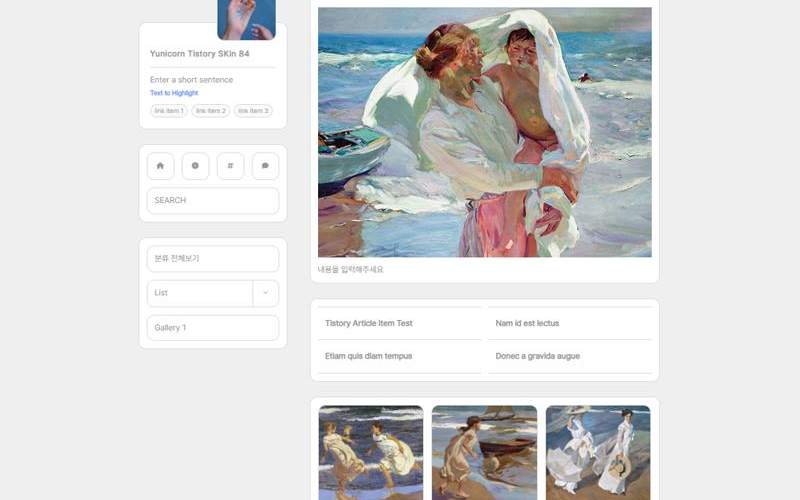Screen dimensions: 800x500
Task: Open the Etiam quis diam tempus post
Action: (369, 356)
